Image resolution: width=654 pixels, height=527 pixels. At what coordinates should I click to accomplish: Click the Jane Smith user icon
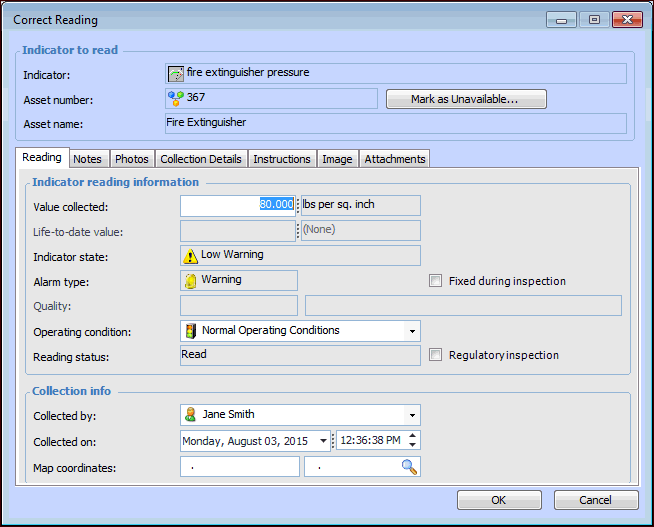pyautogui.click(x=191, y=415)
